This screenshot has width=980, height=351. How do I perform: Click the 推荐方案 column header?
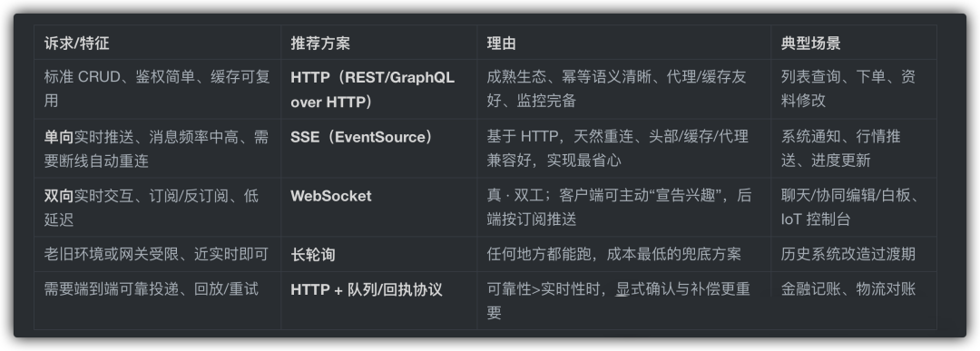coord(378,43)
